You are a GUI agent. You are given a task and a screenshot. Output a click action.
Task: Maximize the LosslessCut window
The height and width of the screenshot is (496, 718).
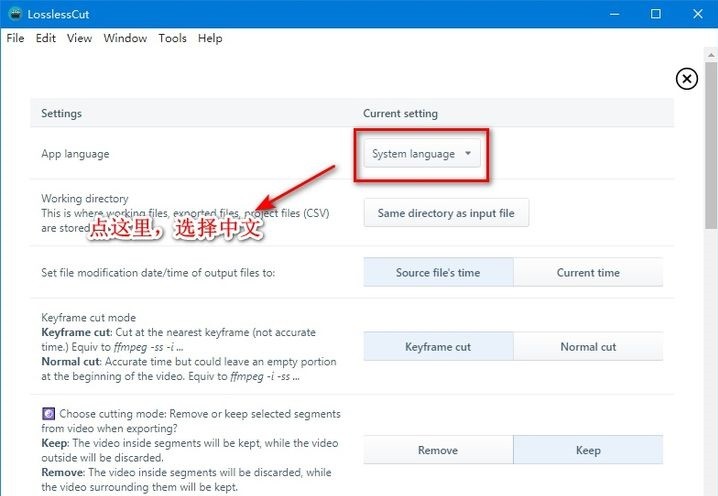click(655, 14)
